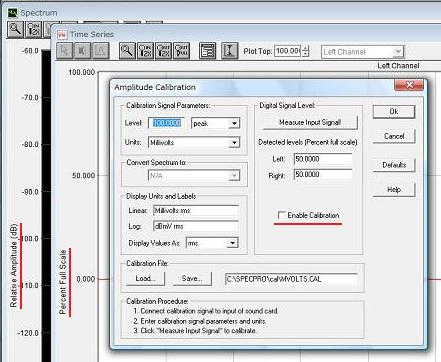
Task: Click the Ok button
Action: point(394,111)
